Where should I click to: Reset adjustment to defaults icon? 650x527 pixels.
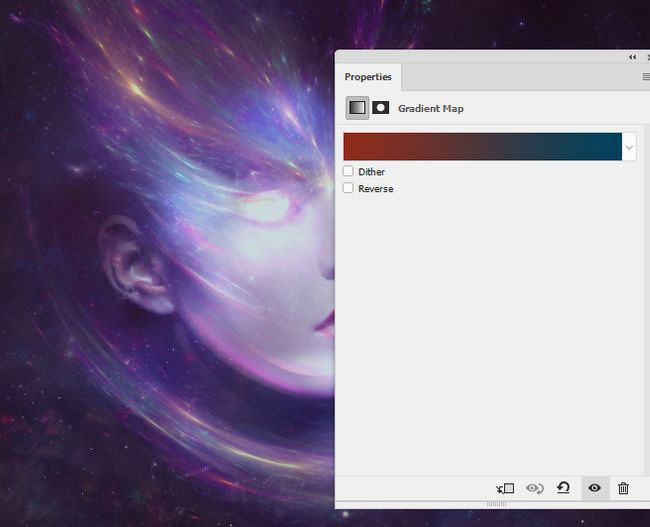[563, 488]
